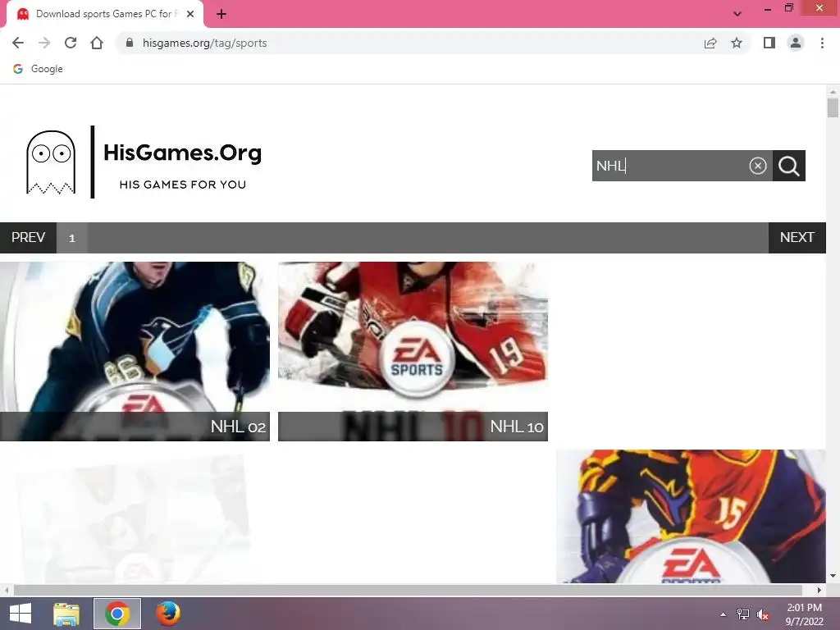Close the 'Download sports Games PC' tab
This screenshot has width=840, height=630.
[190, 14]
